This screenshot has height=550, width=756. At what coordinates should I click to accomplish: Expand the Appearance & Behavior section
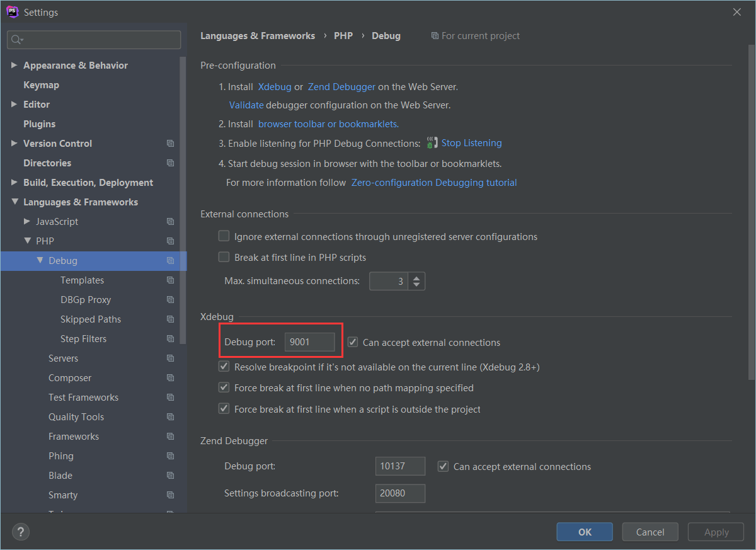[x=14, y=66]
